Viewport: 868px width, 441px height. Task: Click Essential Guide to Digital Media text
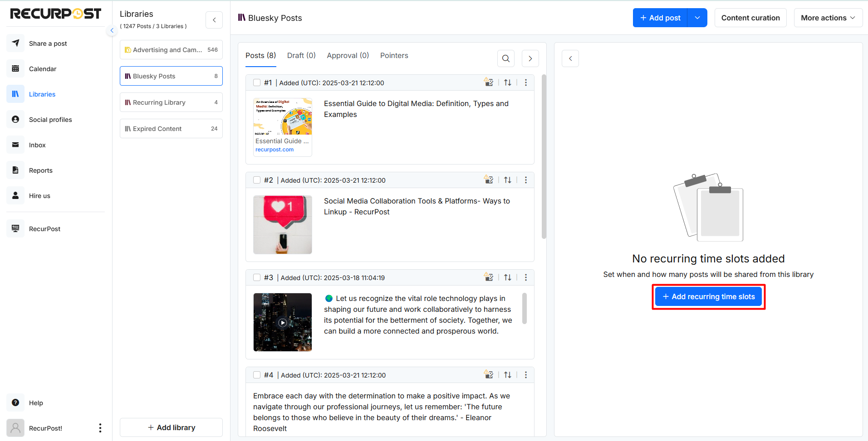tap(416, 109)
